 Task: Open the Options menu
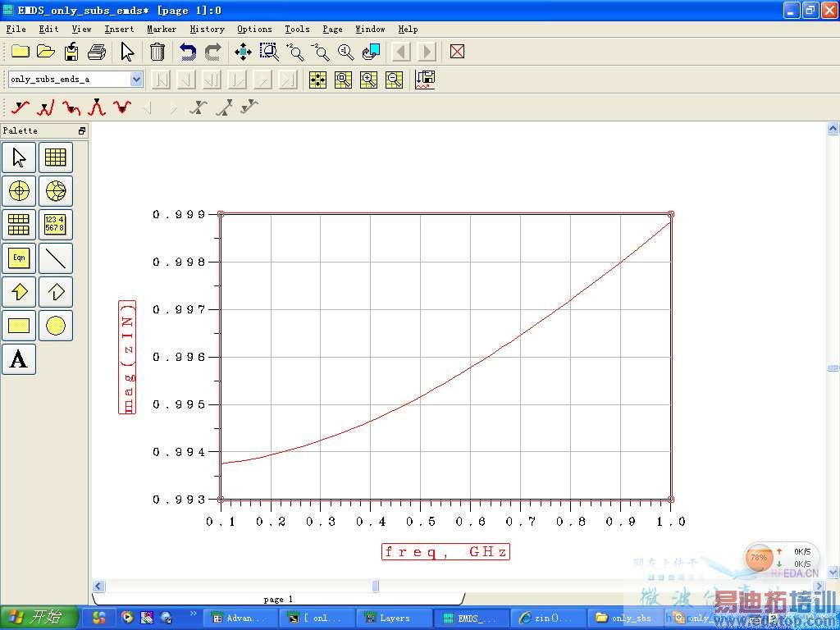(254, 29)
